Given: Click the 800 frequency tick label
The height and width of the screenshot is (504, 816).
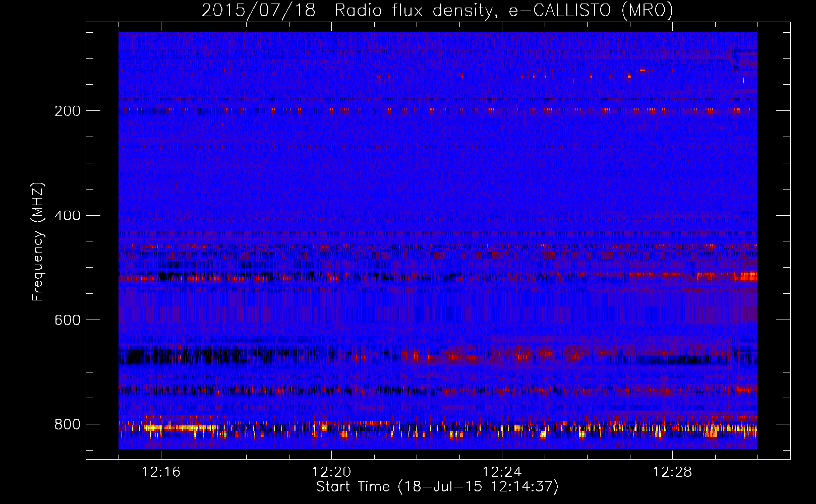Looking at the screenshot, I should point(67,424).
